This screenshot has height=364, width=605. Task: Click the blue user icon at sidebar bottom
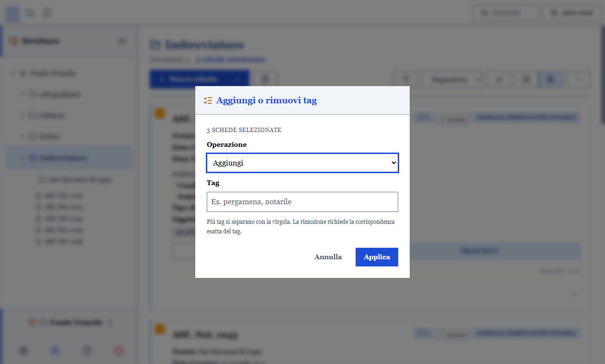click(55, 351)
